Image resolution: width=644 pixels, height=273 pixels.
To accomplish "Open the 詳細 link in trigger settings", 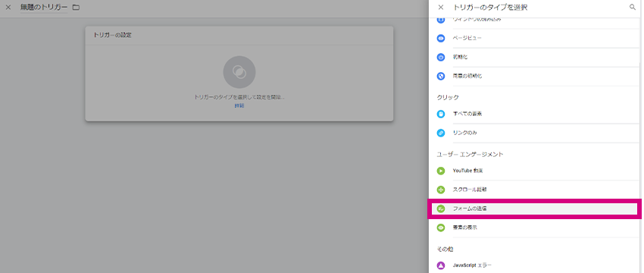I will (239, 105).
